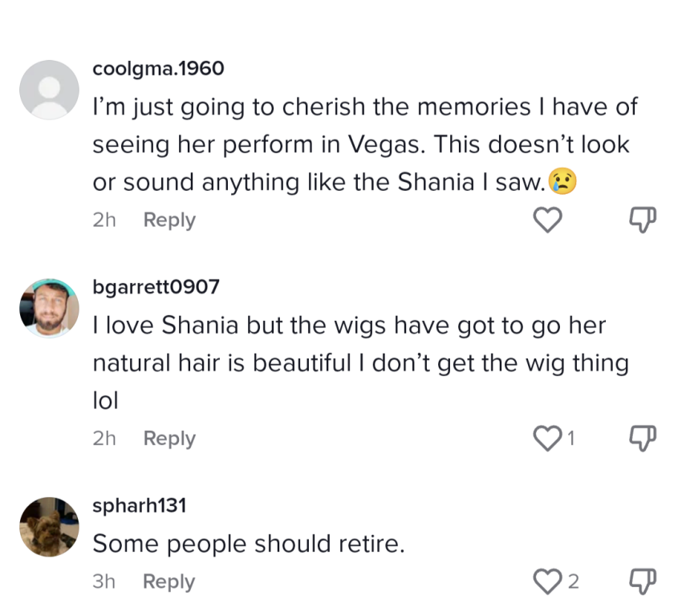Image resolution: width=678 pixels, height=616 pixels.
Task: Open the bgarrett0907 username link
Action: click(156, 287)
